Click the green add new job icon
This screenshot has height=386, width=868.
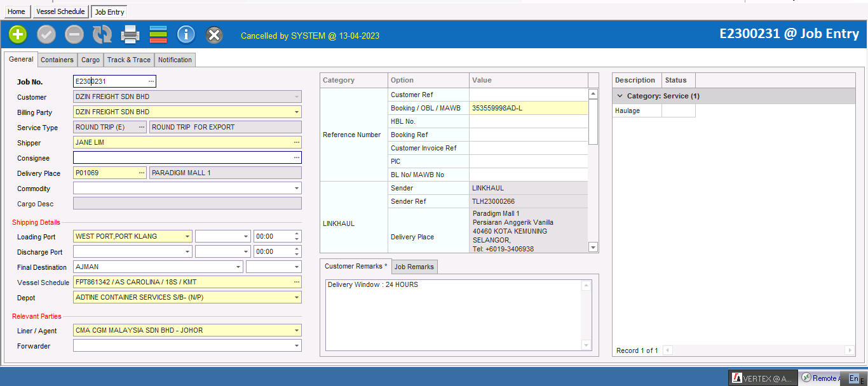point(18,34)
